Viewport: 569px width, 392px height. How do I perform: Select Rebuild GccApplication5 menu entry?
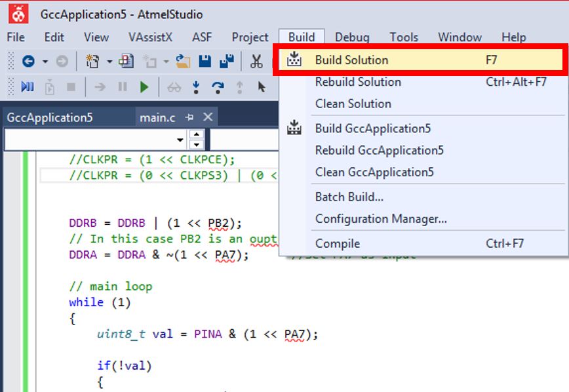point(423,150)
